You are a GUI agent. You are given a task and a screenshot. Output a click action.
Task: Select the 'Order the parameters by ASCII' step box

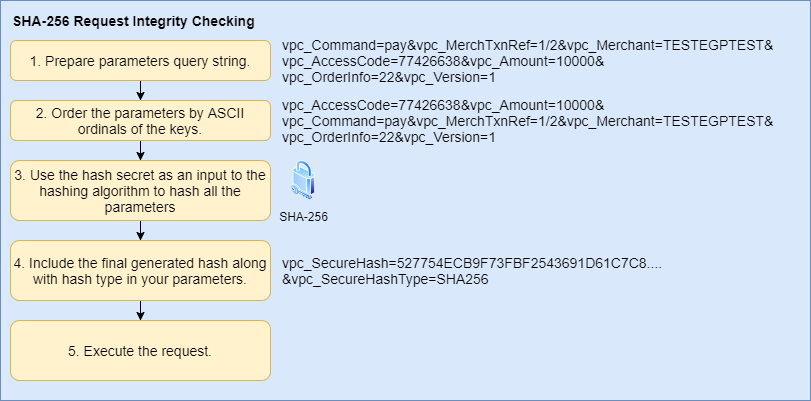coord(140,121)
